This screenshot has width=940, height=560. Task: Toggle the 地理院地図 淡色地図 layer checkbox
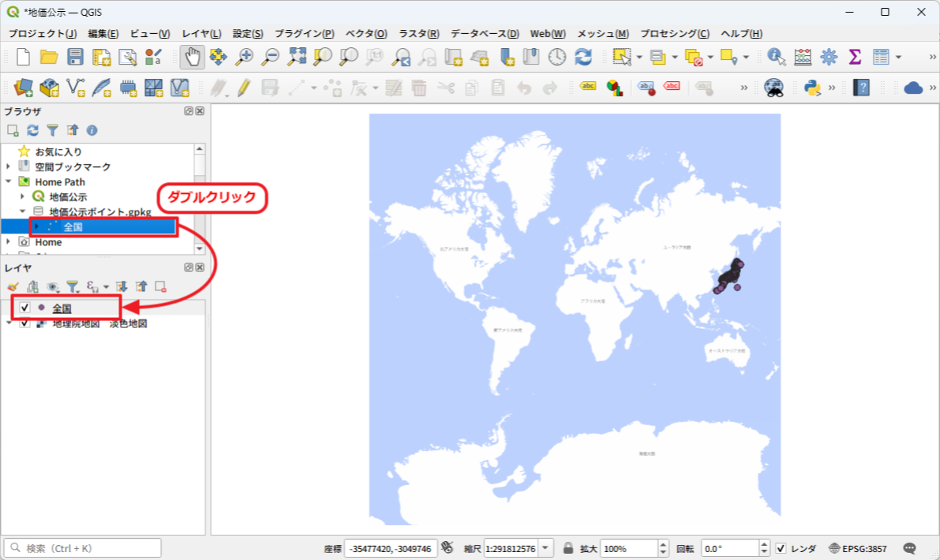coord(25,323)
